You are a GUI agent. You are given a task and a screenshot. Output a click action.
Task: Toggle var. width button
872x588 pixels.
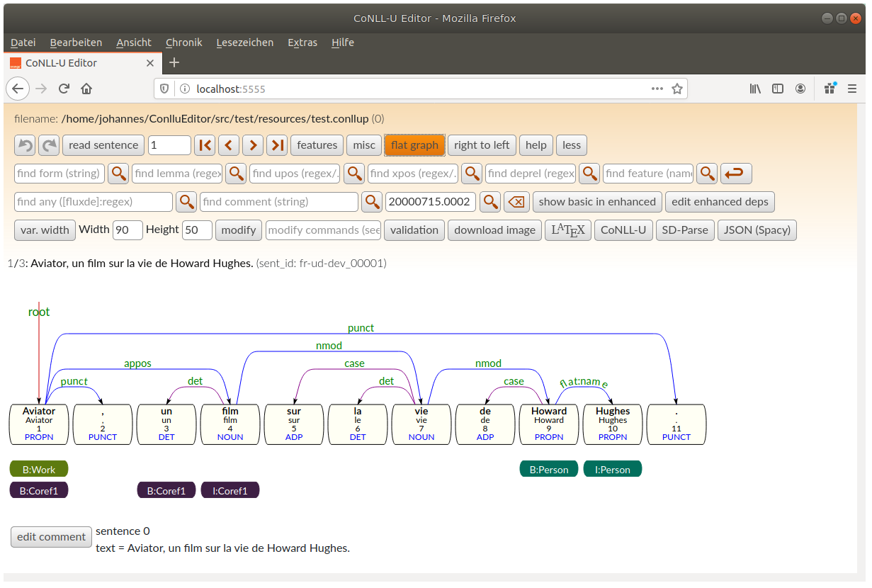[45, 230]
